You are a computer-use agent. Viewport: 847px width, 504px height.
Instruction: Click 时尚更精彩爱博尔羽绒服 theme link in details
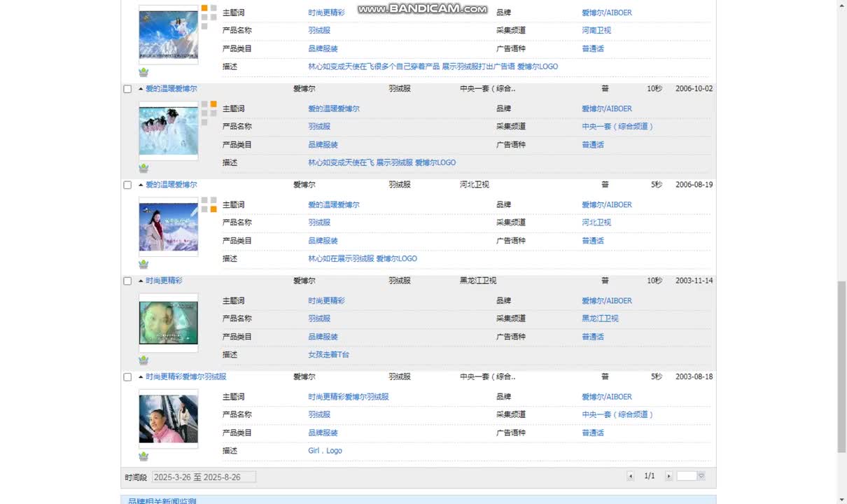(349, 397)
